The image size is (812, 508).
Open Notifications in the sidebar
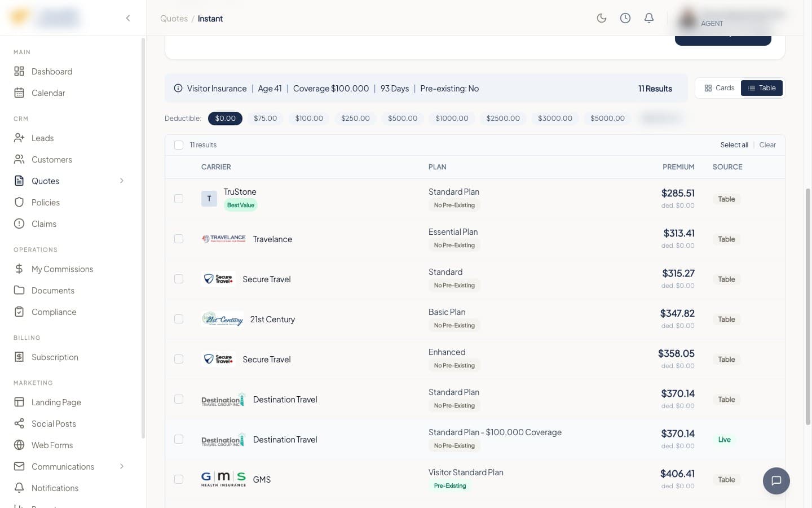55,488
